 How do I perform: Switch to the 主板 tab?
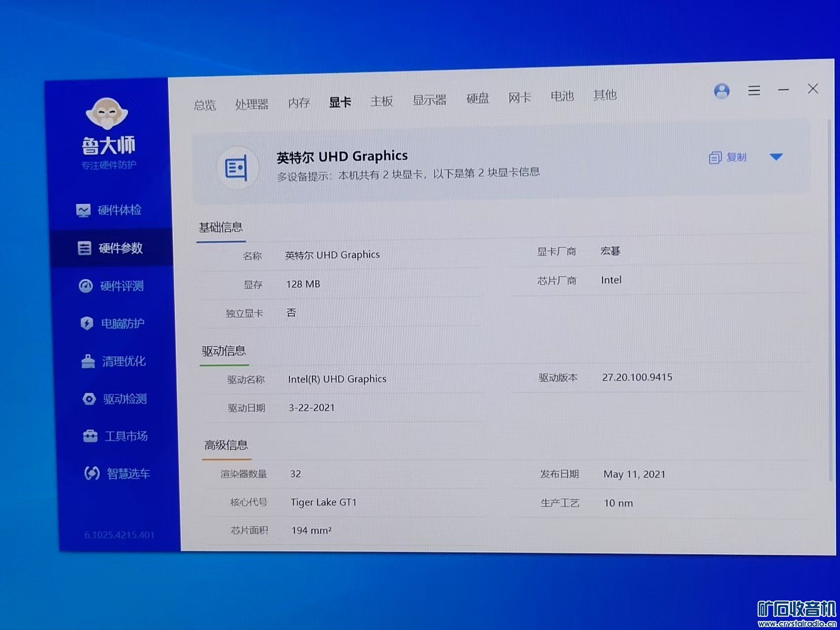coord(381,101)
